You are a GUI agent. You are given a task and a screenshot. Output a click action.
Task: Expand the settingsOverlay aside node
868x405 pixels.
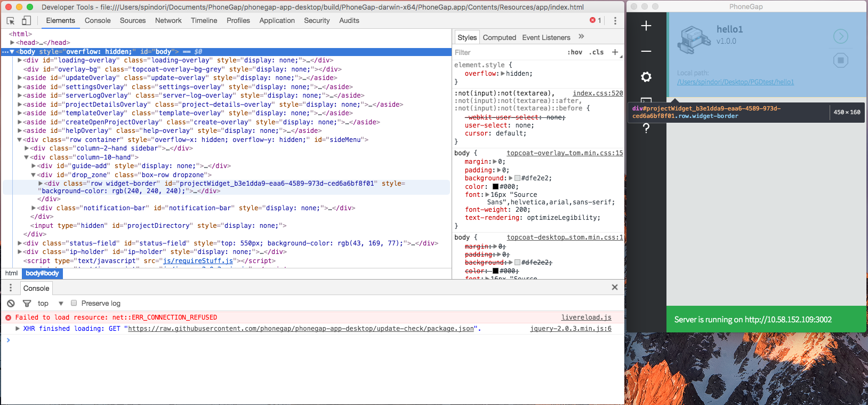tap(20, 86)
